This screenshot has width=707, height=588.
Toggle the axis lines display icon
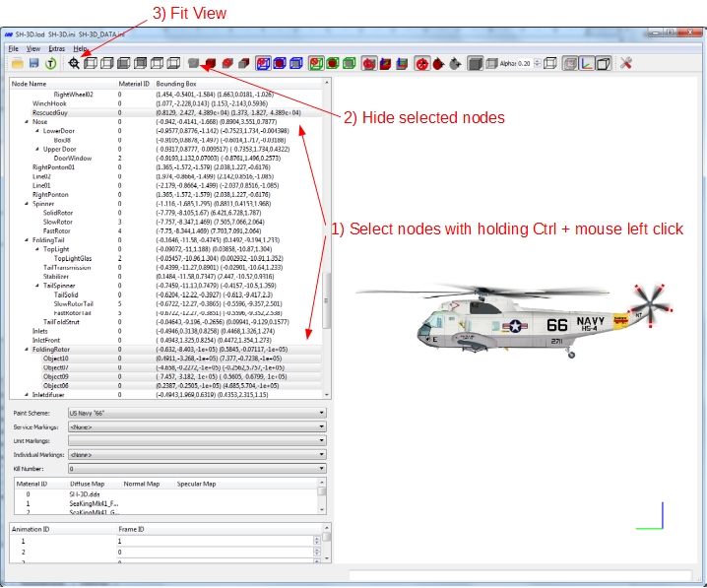point(587,64)
